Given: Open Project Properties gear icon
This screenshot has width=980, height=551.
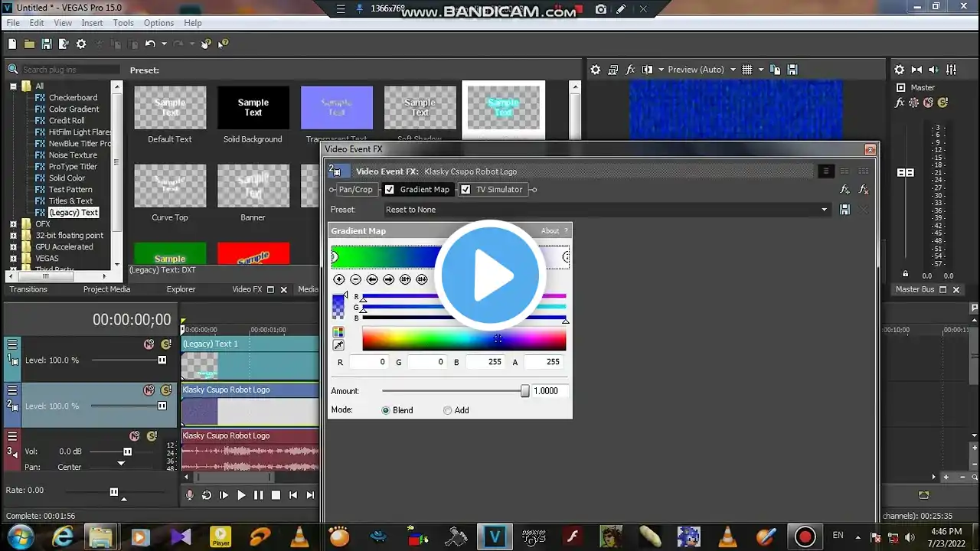Looking at the screenshot, I should coord(81,44).
